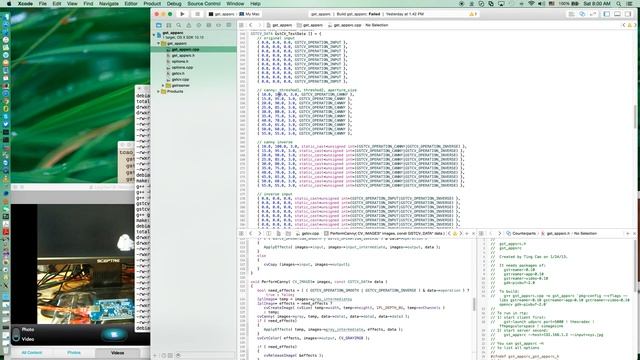Open the Edit menu

pos(57,3)
